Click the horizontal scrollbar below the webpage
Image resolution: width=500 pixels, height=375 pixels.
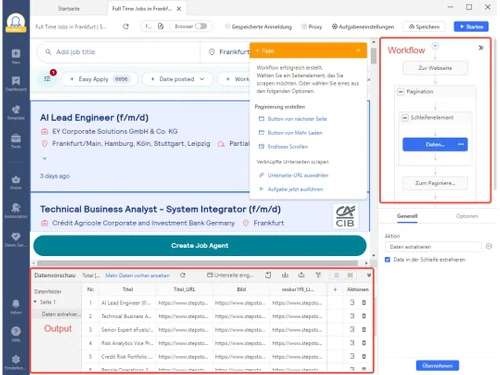point(197,263)
